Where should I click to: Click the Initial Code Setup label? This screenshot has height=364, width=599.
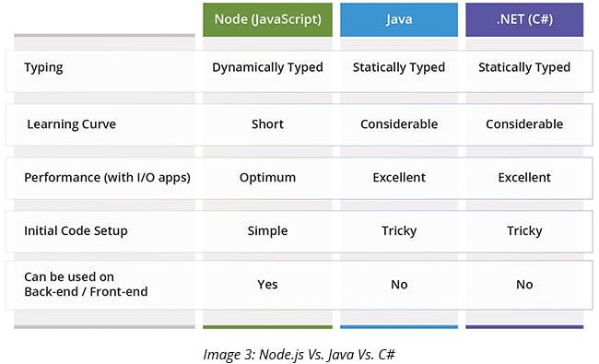coord(76,231)
